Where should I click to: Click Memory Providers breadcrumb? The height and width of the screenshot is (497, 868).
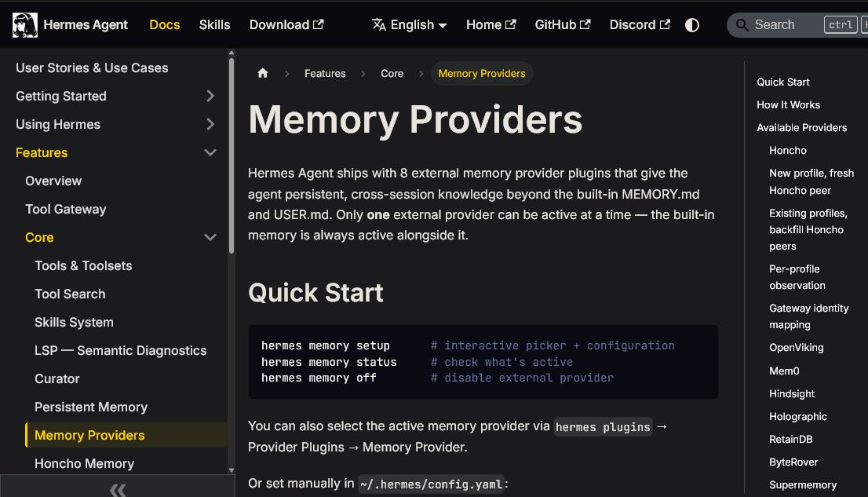pos(482,73)
